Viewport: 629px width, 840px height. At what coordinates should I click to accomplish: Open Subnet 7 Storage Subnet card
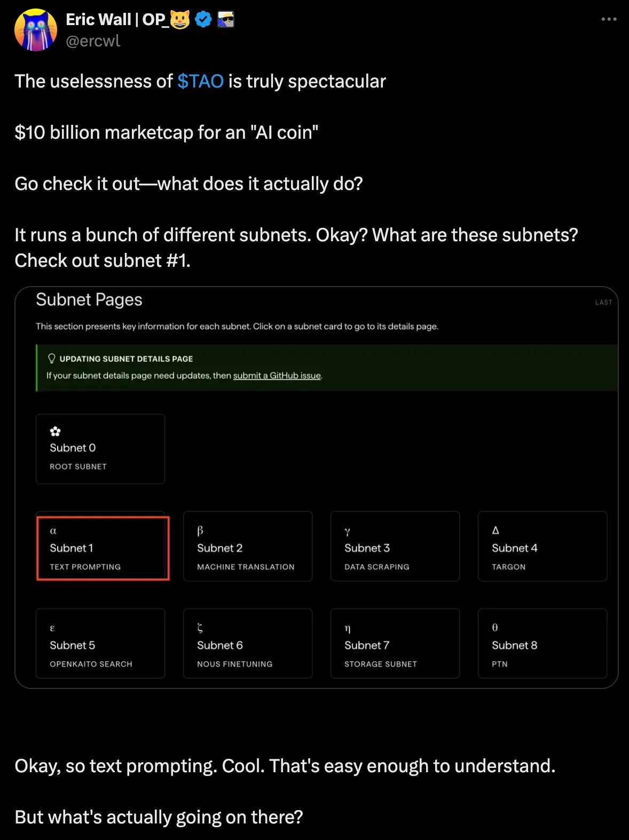395,643
